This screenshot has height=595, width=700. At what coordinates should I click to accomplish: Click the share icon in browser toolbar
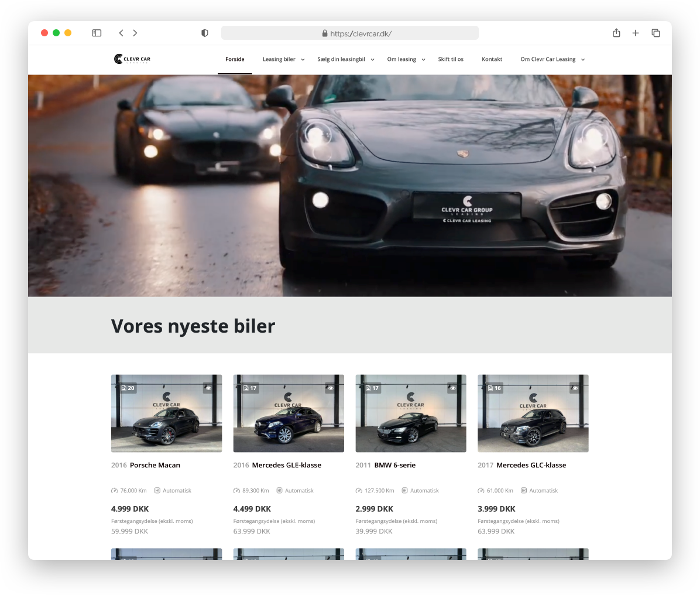(616, 33)
